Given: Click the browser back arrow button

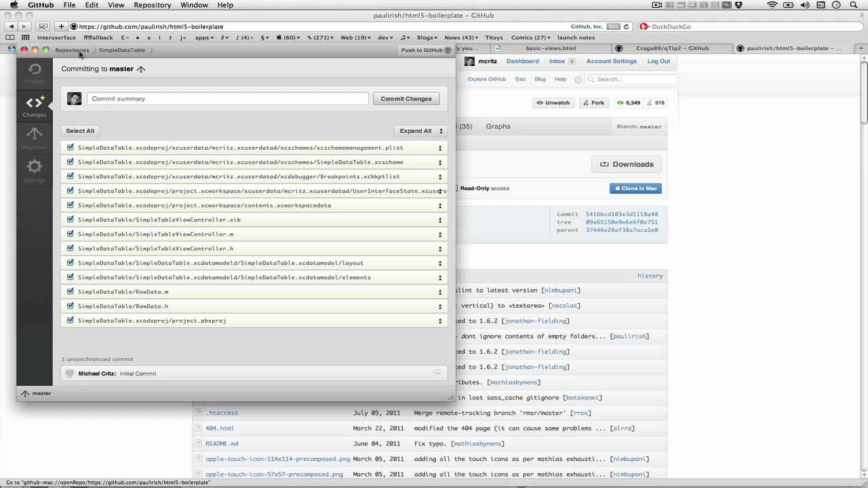Looking at the screenshot, I should click(x=12, y=26).
